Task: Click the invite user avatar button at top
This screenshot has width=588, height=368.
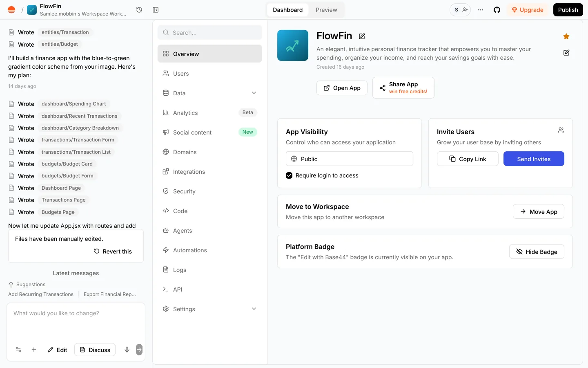Action: (x=460, y=10)
